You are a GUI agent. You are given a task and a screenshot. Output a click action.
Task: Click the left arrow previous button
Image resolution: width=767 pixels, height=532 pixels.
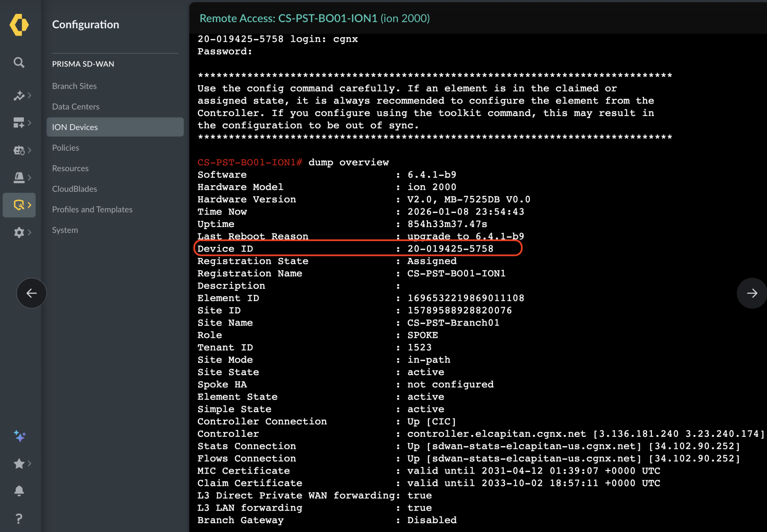(32, 293)
